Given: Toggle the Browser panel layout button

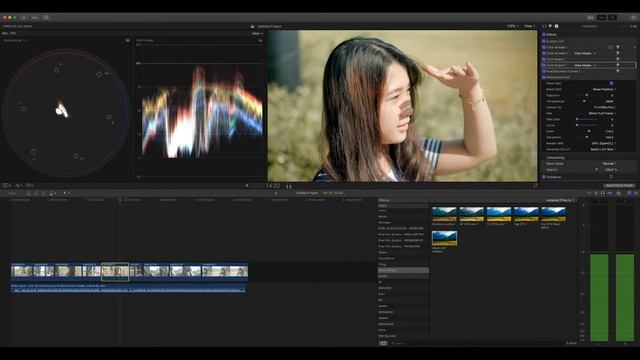Looking at the screenshot, I should coord(591,18).
